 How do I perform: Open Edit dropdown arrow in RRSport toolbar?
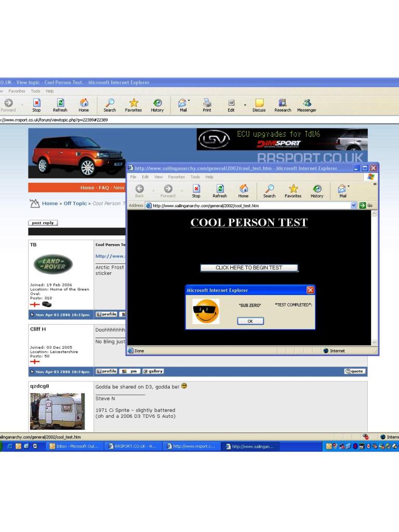(x=245, y=105)
